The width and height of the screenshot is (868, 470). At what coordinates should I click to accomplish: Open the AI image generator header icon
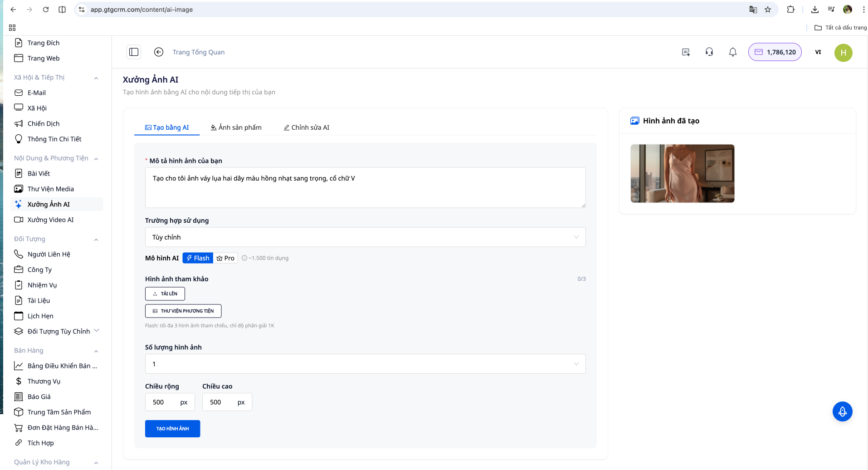686,52
